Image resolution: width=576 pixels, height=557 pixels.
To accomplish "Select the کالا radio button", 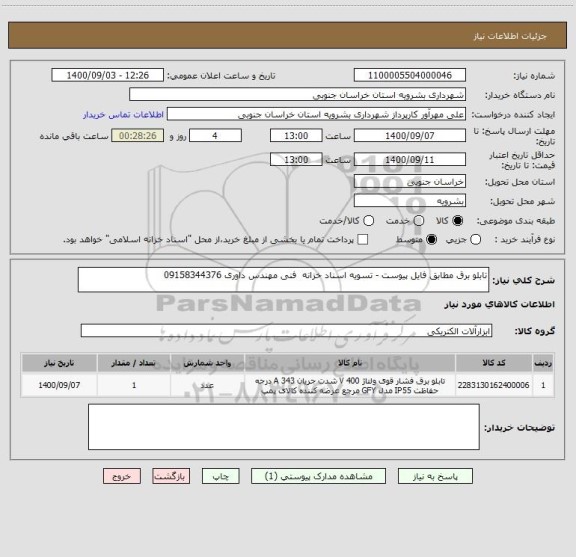I will click(458, 221).
